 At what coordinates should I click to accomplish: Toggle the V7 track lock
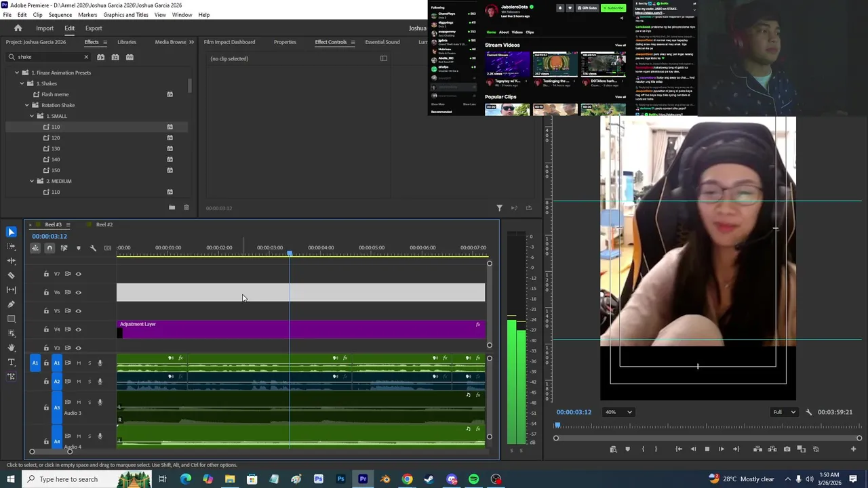pyautogui.click(x=46, y=274)
